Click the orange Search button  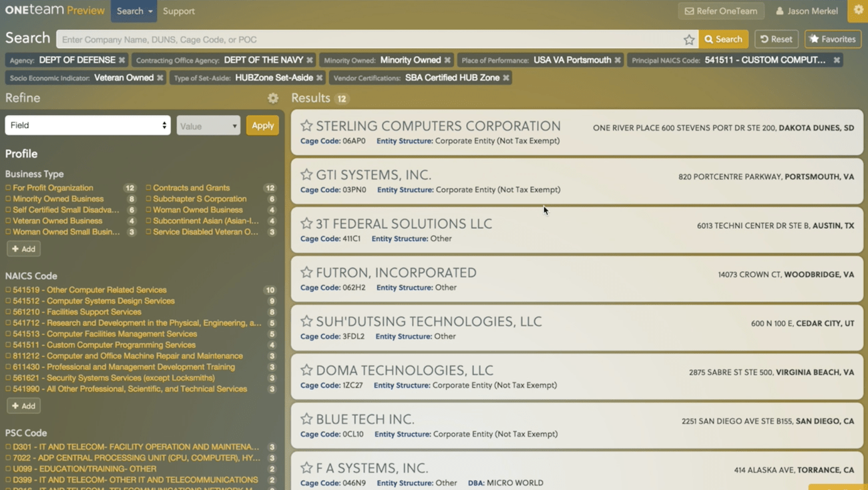click(724, 39)
